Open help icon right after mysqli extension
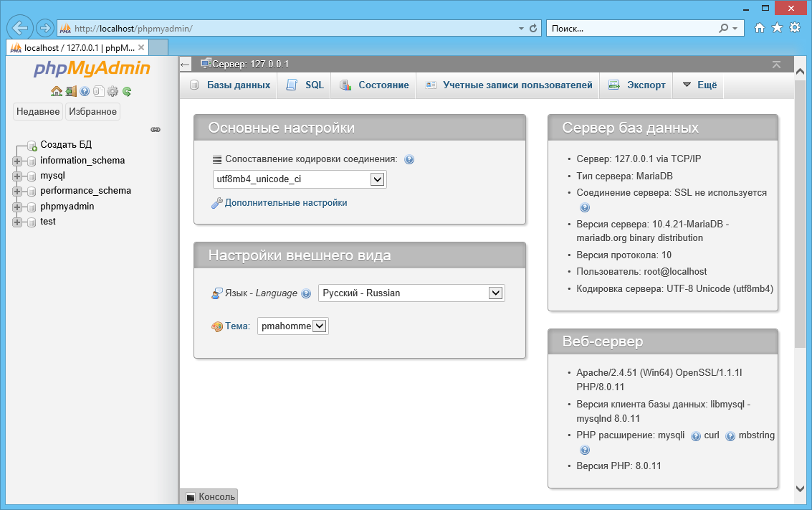Viewport: 812px width, 510px height. (x=696, y=436)
